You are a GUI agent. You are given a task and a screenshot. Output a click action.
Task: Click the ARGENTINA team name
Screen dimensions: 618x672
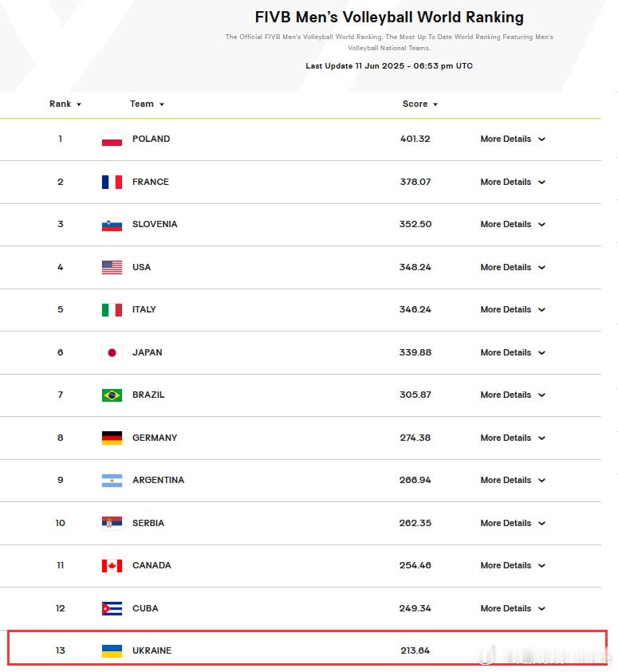[158, 481]
